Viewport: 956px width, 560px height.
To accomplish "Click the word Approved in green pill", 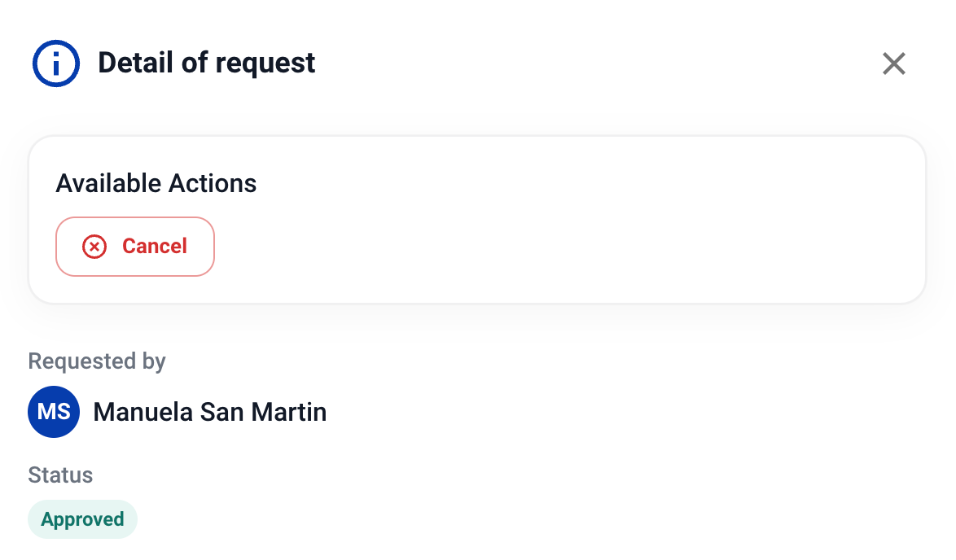I will coord(82,519).
